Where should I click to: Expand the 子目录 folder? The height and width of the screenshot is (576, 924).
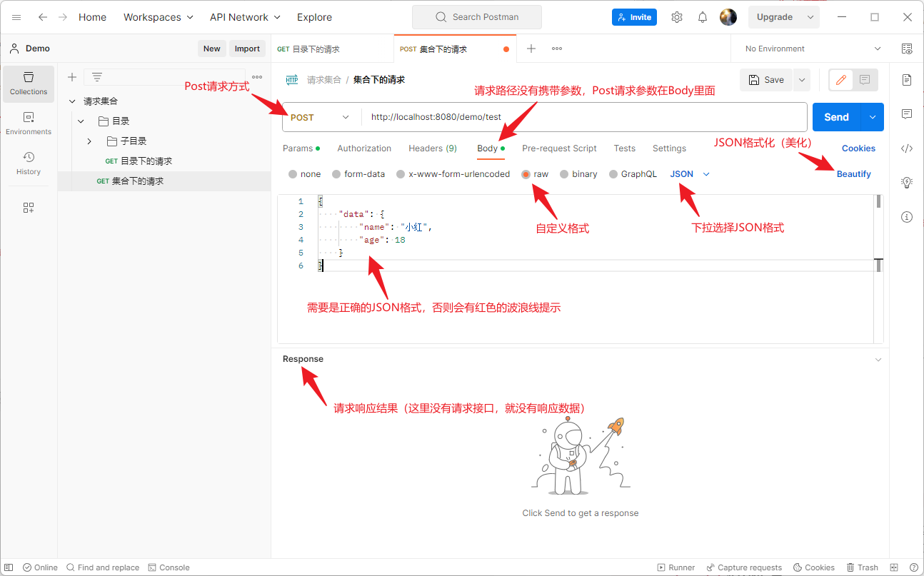click(x=89, y=141)
